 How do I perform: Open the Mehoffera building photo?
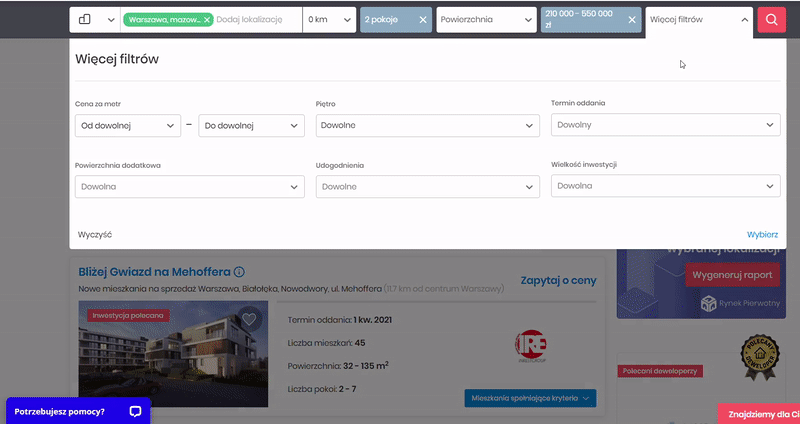(173, 354)
